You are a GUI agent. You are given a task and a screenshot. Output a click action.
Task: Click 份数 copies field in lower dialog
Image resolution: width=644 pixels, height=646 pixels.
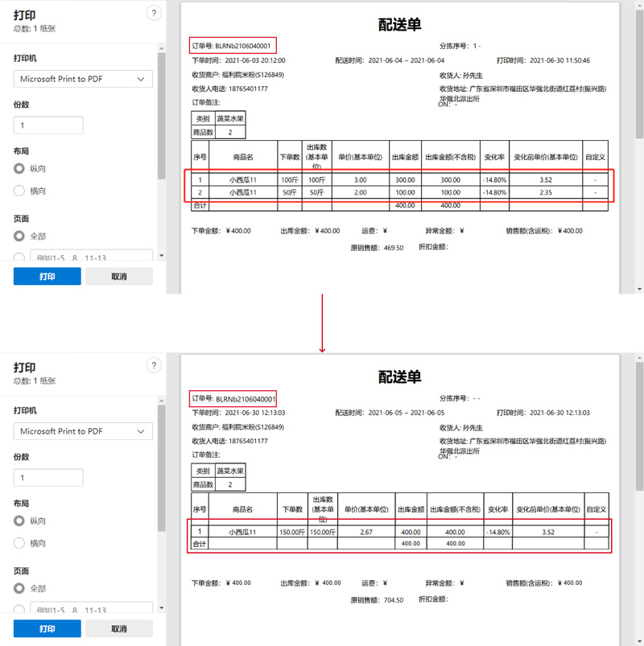tap(48, 478)
